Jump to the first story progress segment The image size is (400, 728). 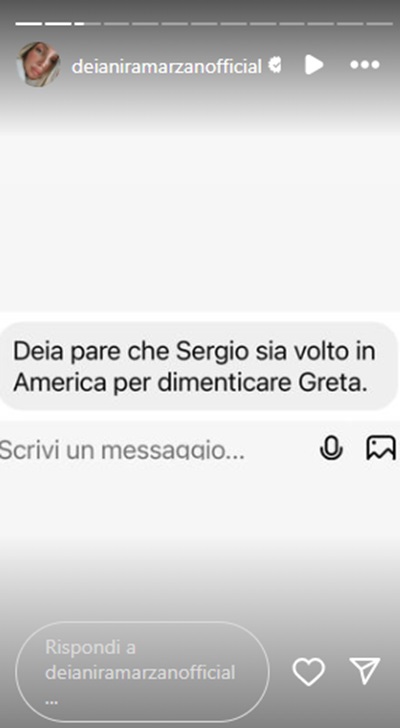[x=29, y=23]
